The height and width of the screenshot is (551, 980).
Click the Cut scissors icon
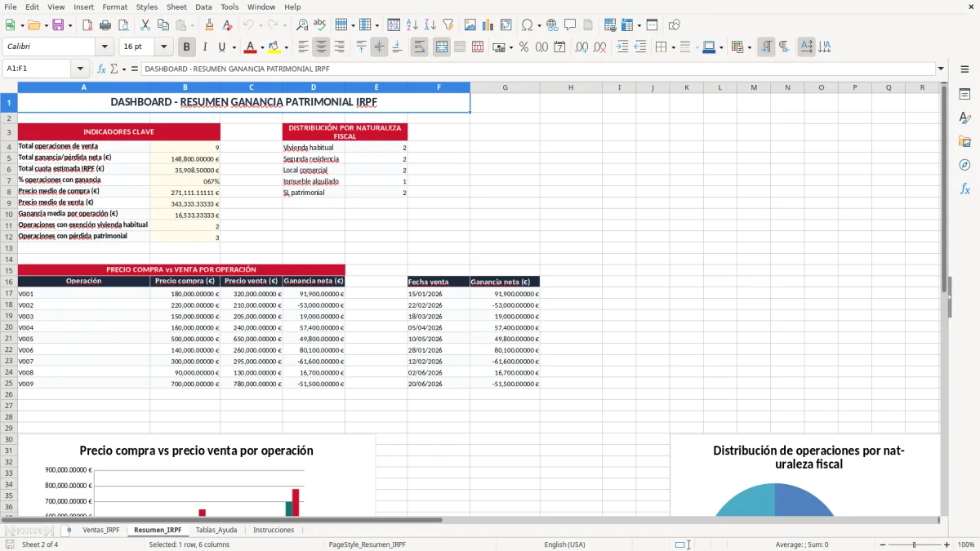(x=145, y=25)
